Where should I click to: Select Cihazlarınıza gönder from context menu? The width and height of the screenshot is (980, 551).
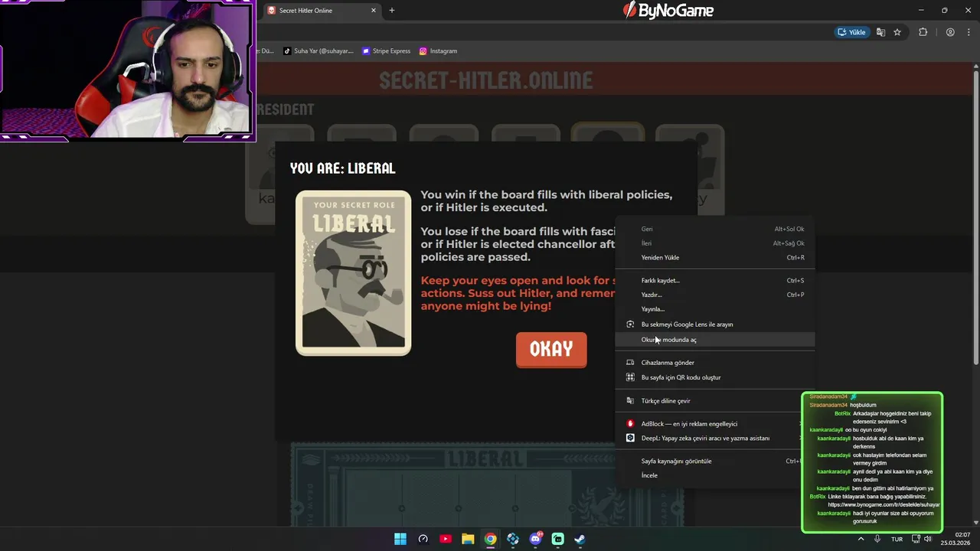[x=715, y=363]
